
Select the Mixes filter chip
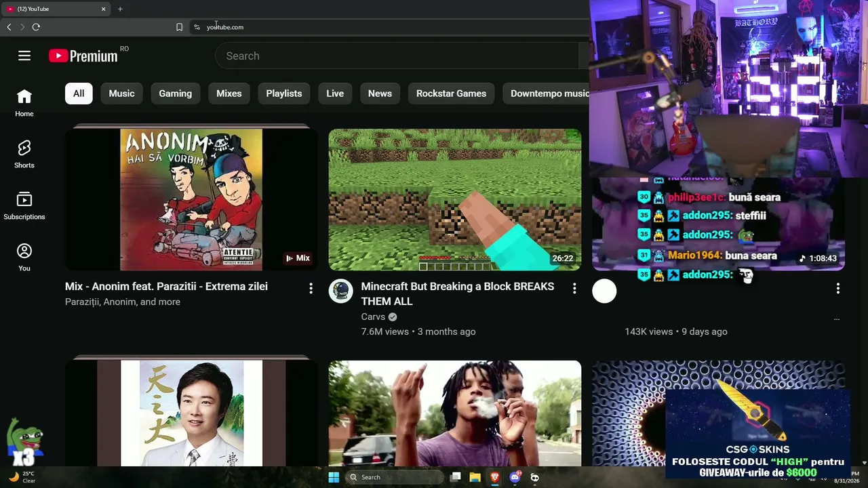pos(229,94)
